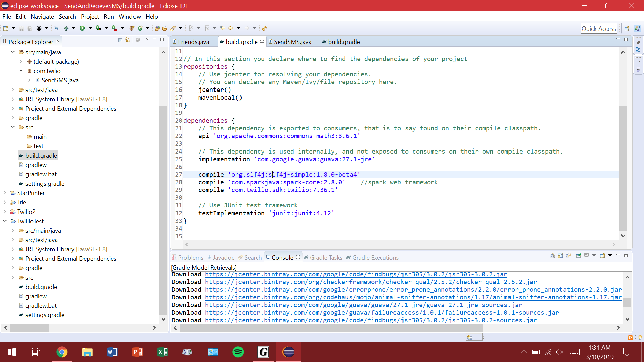Collapse the TwillioTest project tree
Screen dimensions: 644x362
coord(5,221)
